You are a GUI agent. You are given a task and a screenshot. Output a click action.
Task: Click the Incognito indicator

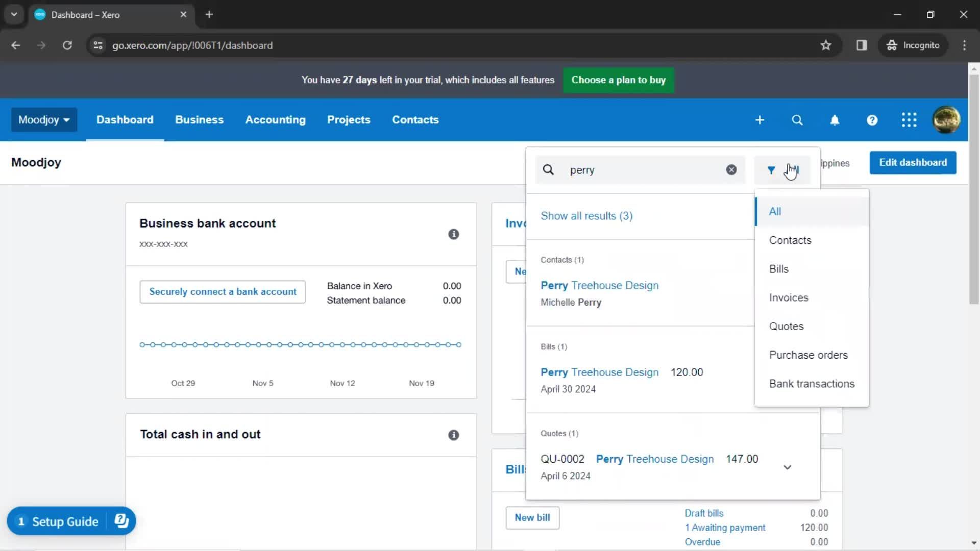click(x=913, y=45)
